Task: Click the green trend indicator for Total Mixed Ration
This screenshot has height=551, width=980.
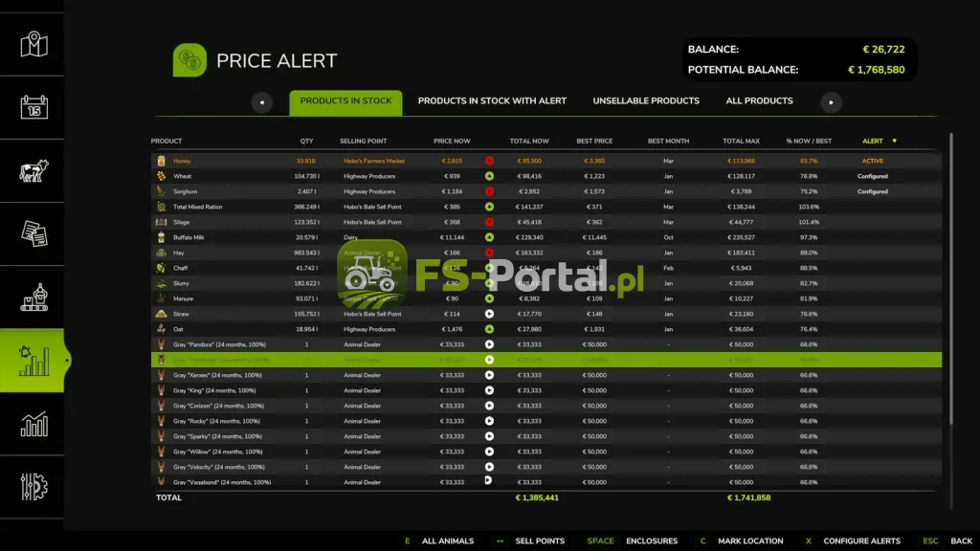Action: tap(489, 207)
